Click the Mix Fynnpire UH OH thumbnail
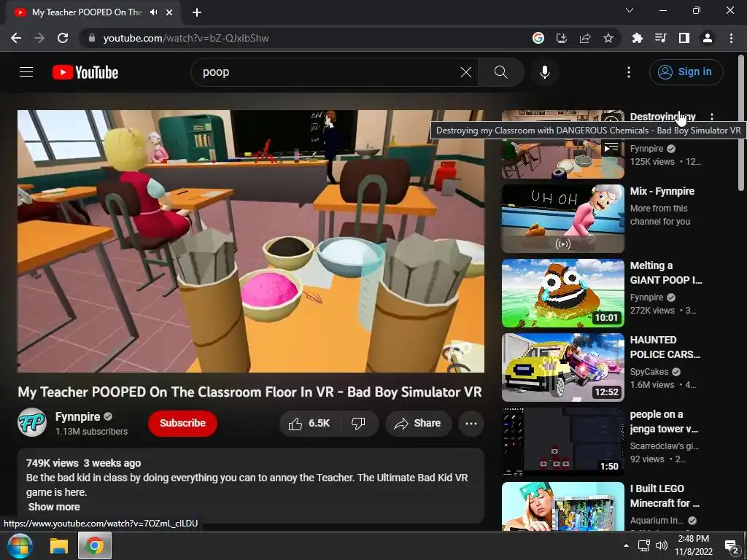The width and height of the screenshot is (747, 560). pos(562,219)
